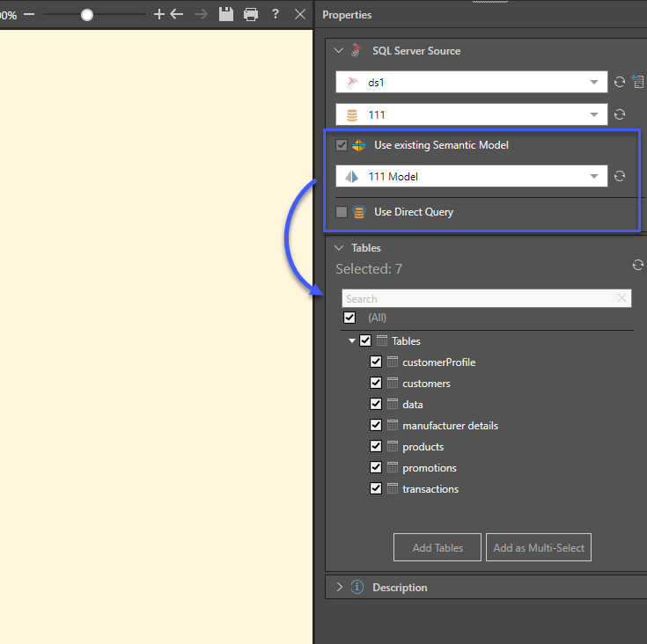
Task: Click the zoom out minus icon
Action: pos(29,14)
